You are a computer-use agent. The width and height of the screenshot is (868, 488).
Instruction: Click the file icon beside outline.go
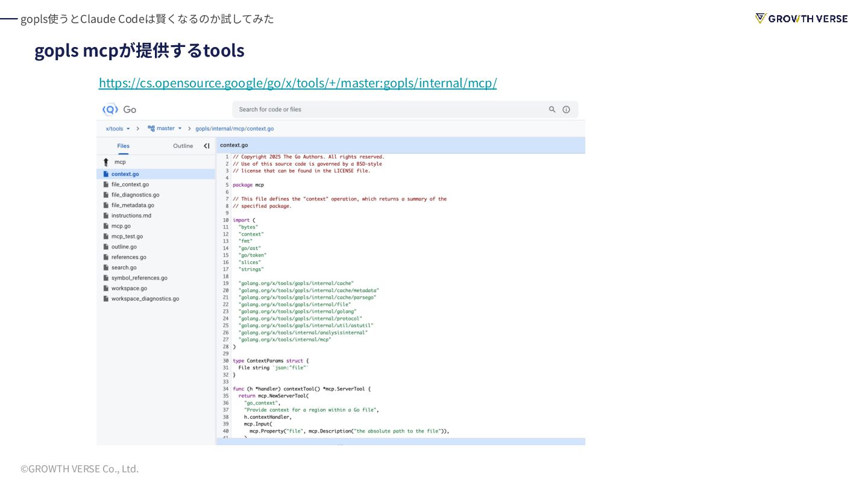click(x=106, y=246)
